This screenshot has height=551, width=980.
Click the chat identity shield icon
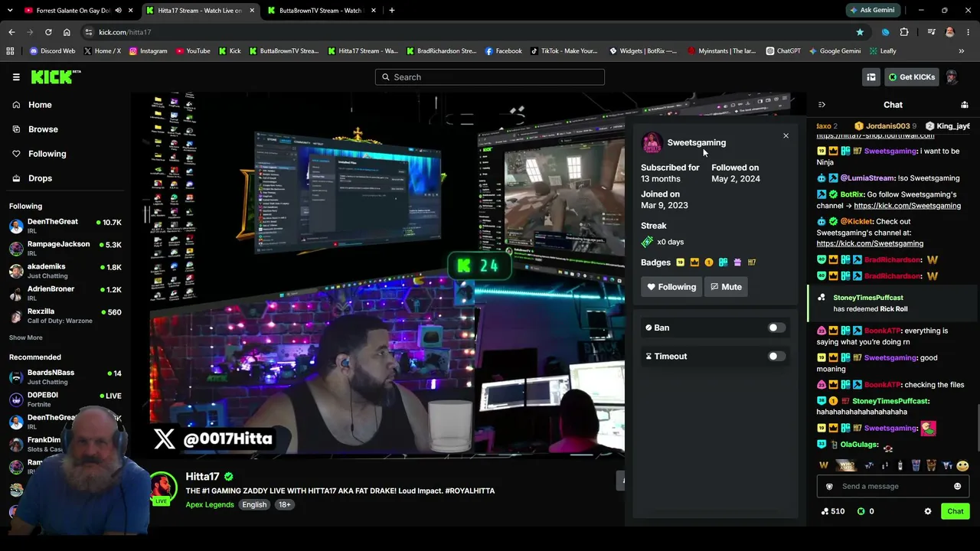tap(829, 486)
